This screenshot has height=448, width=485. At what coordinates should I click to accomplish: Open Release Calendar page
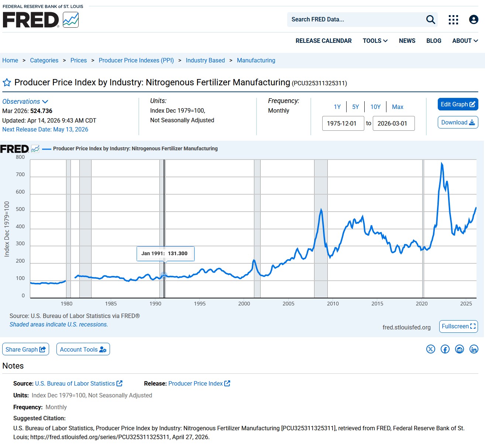[x=324, y=41]
